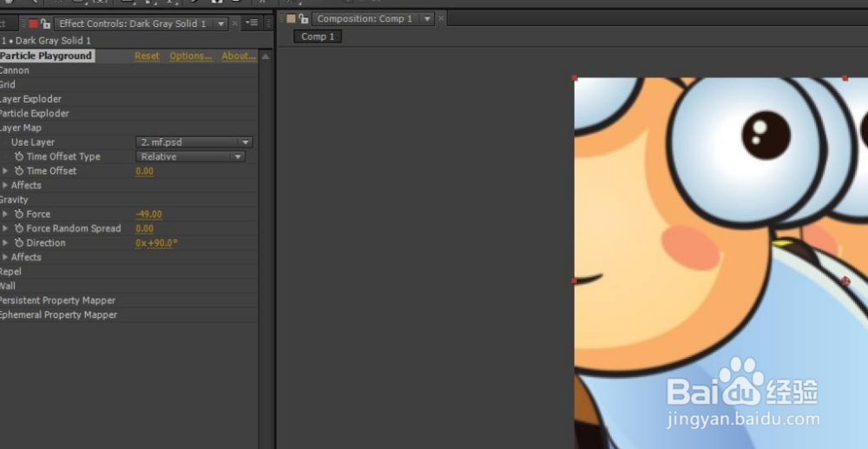Select the Particle Playground effect name
Screen dimensions: 868x449
[x=46, y=56]
